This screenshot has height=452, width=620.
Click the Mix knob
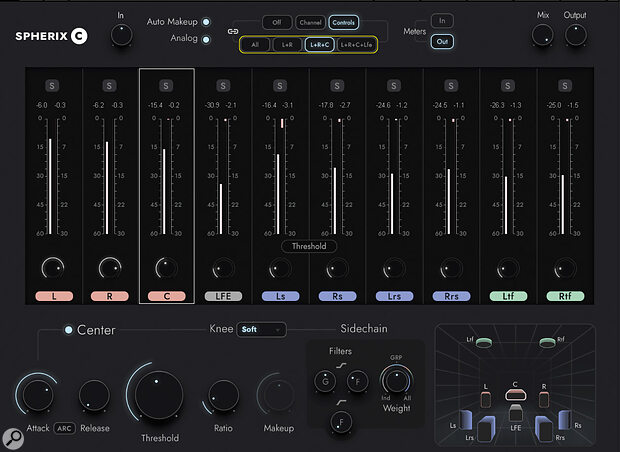tap(542, 35)
